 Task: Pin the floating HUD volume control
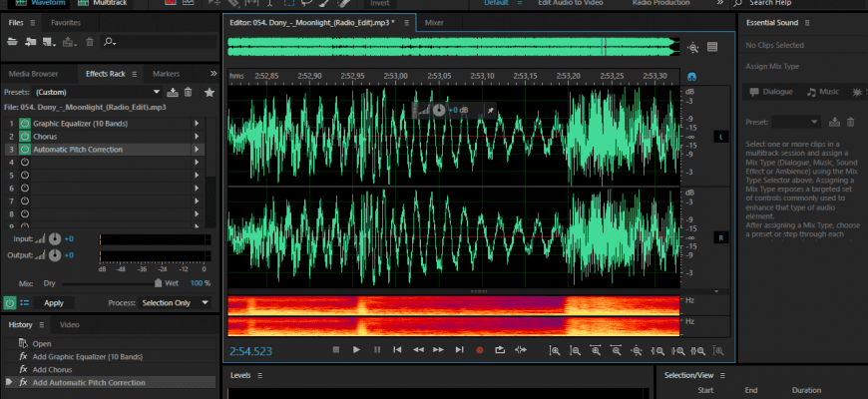(x=490, y=110)
